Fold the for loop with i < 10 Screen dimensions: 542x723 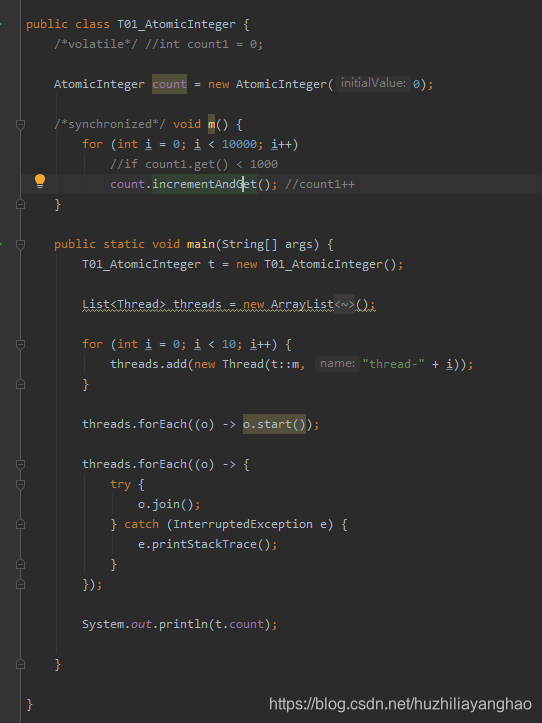point(20,344)
